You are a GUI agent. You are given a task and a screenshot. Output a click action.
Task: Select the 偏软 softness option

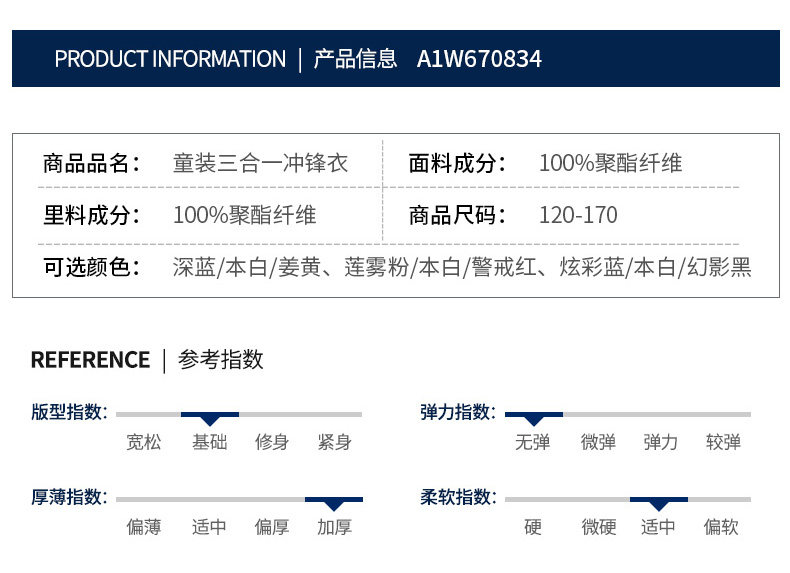point(722,527)
